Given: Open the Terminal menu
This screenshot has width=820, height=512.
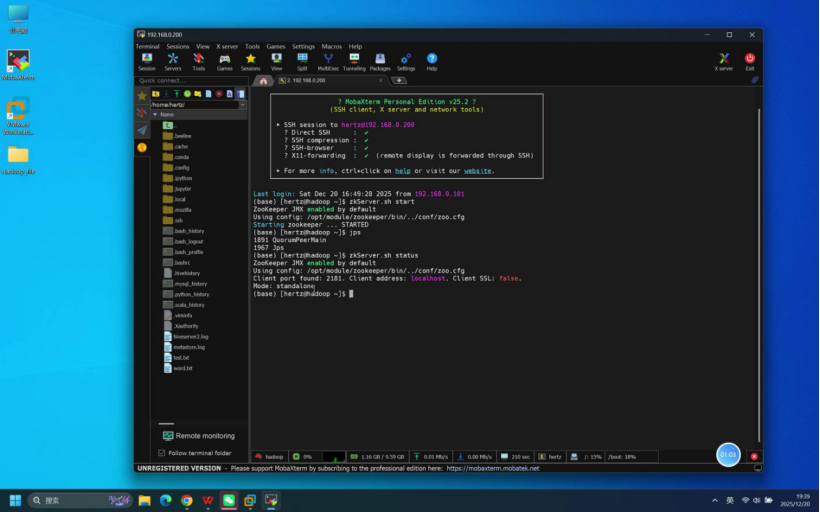Looking at the screenshot, I should coord(147,47).
